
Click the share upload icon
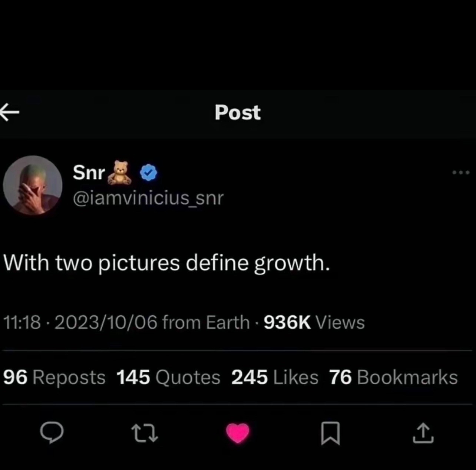click(423, 434)
